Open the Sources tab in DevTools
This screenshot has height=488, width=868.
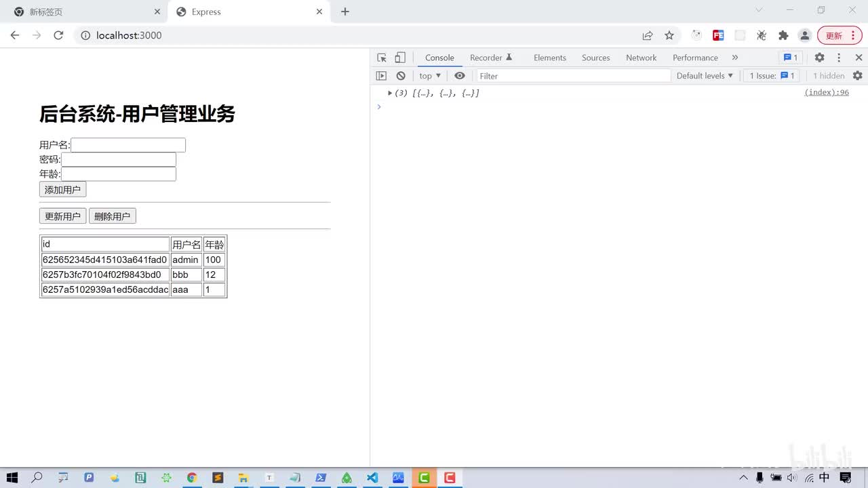596,58
